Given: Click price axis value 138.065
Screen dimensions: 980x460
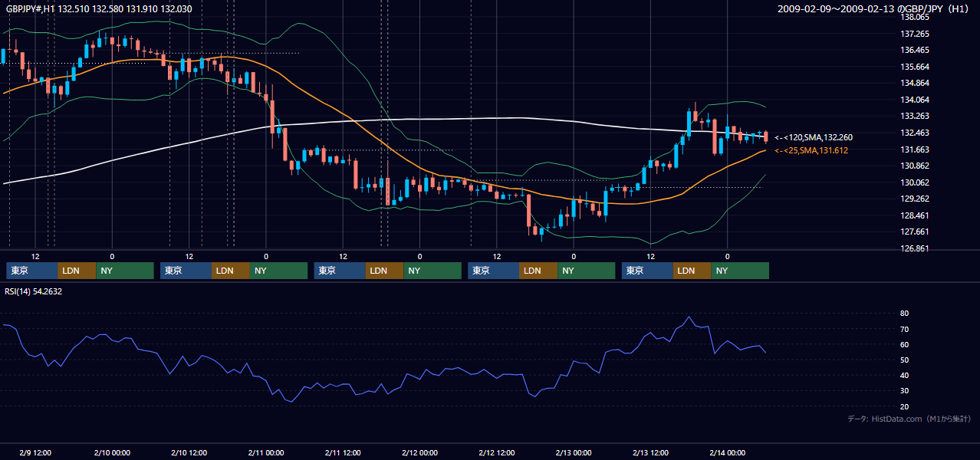Looking at the screenshot, I should tap(916, 17).
